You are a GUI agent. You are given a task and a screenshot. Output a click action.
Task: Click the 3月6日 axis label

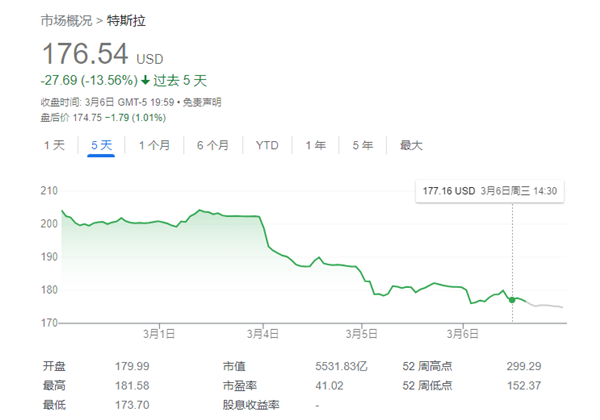pyautogui.click(x=463, y=334)
